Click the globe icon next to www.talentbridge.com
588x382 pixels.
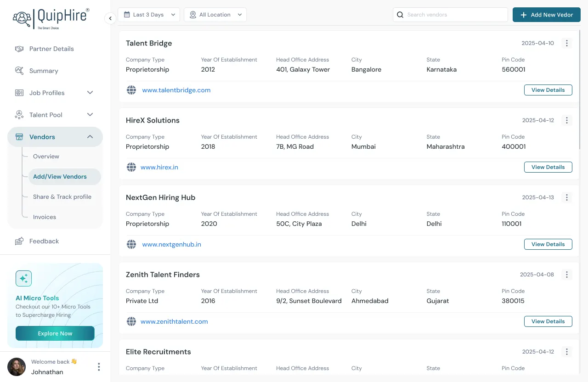[131, 90]
